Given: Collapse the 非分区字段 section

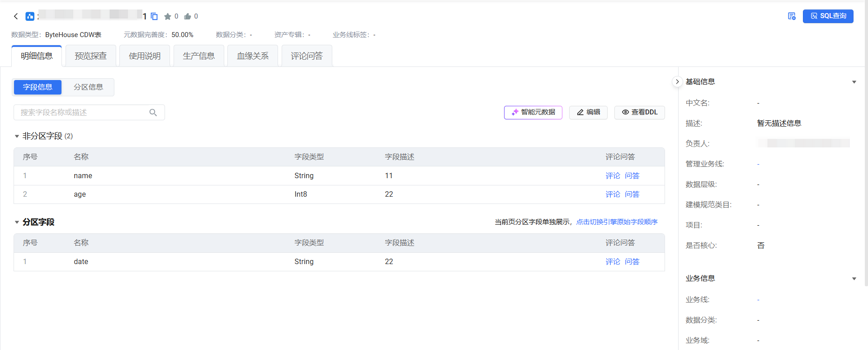Looking at the screenshot, I should click(17, 136).
